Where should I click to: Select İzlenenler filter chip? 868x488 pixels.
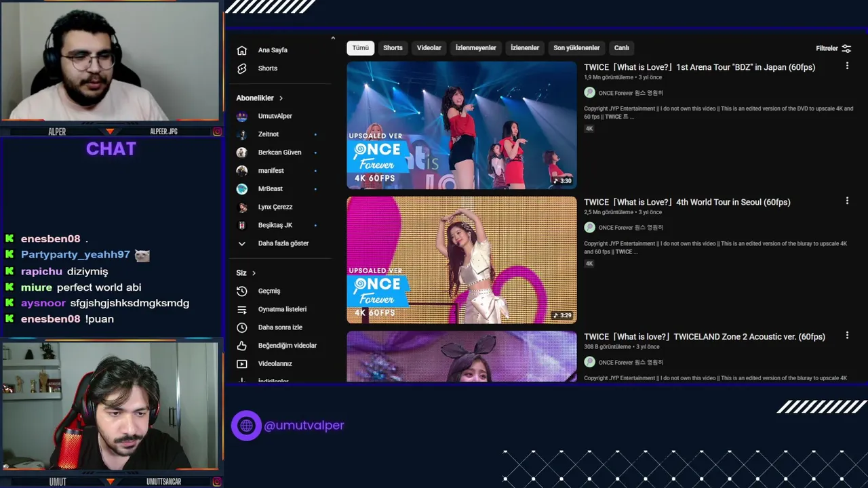click(x=525, y=48)
